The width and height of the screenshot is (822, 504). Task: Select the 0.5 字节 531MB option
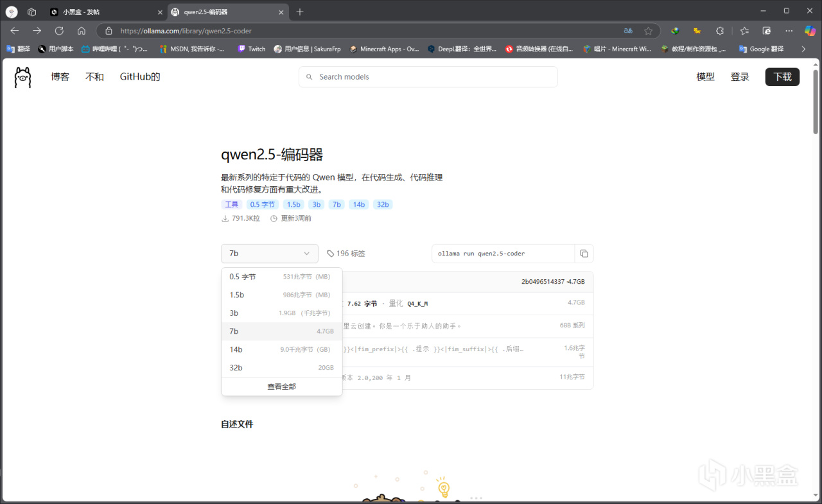282,277
